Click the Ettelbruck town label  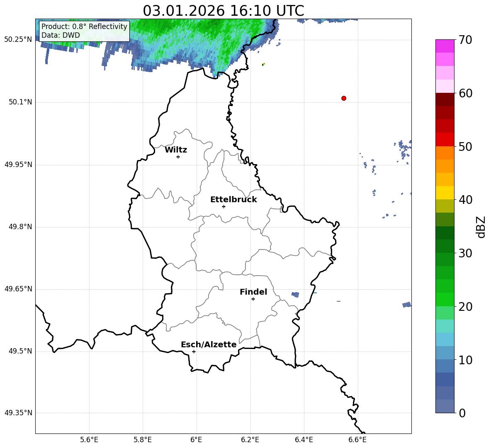coord(233,200)
